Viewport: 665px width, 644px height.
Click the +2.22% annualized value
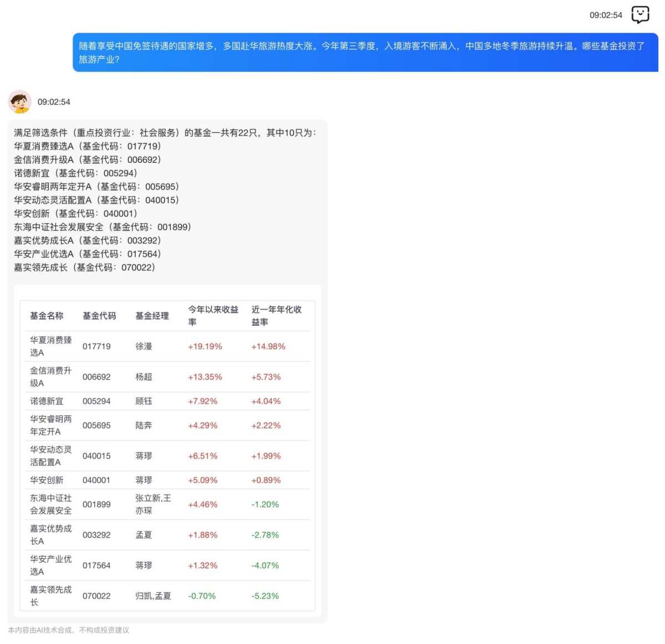pos(266,426)
